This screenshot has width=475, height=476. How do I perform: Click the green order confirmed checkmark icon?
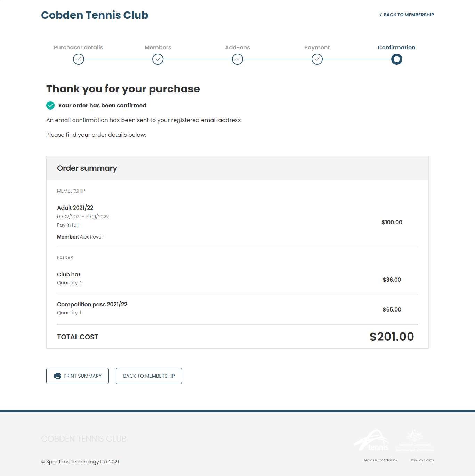pyautogui.click(x=50, y=105)
